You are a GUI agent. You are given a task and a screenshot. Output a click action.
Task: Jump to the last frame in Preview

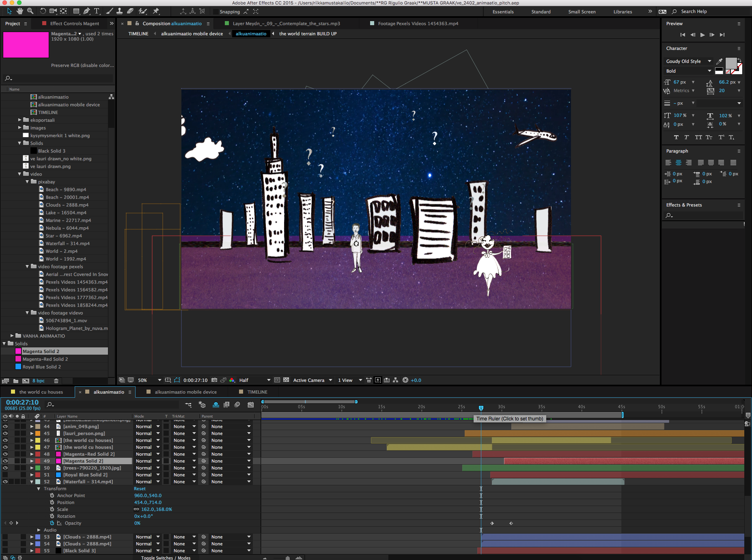[x=722, y=35]
